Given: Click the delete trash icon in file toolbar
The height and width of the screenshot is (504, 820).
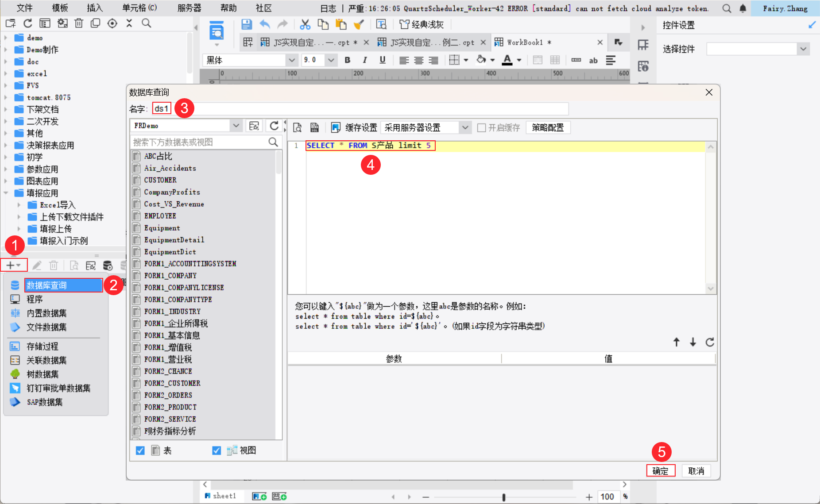Looking at the screenshot, I should [79, 23].
